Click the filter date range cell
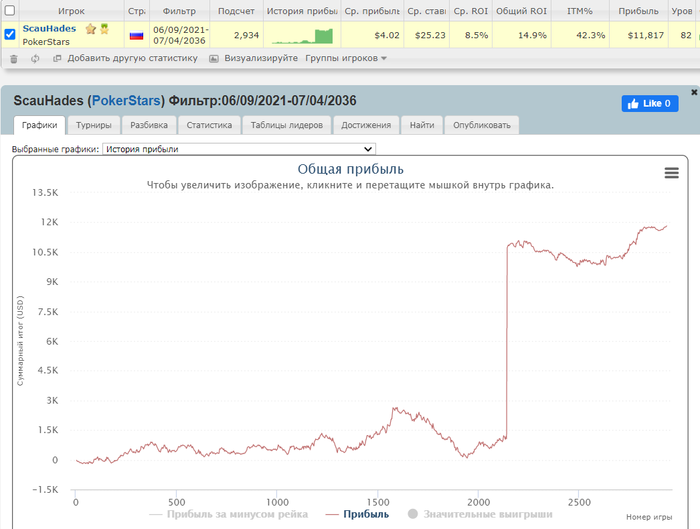The width and height of the screenshot is (700, 529). pyautogui.click(x=179, y=35)
